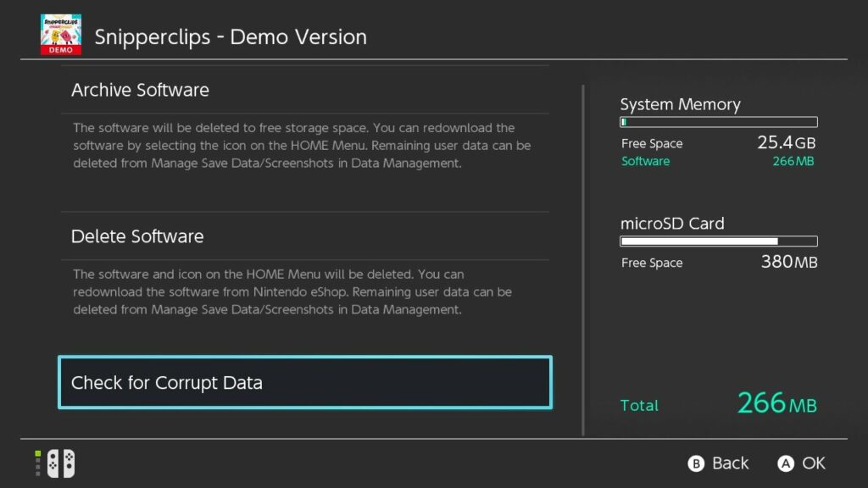Click the microSD Card usage bar

[x=719, y=241]
